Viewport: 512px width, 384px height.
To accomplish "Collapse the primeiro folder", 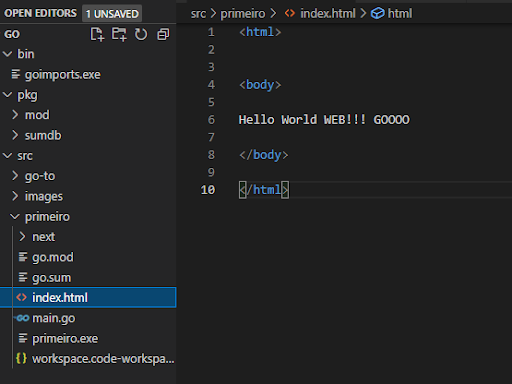I will (15, 217).
